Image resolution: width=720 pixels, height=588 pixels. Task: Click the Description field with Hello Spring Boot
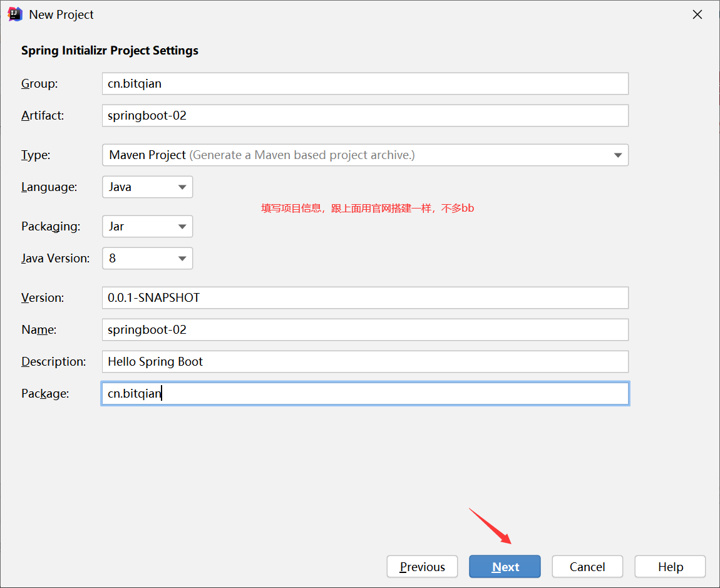point(365,361)
